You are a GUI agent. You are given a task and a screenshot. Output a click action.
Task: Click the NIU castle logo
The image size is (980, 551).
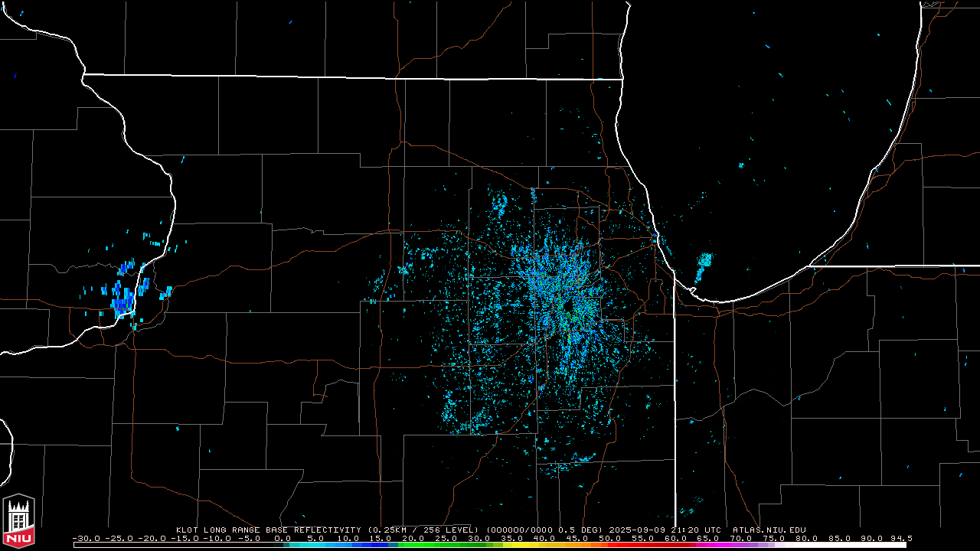pyautogui.click(x=18, y=521)
